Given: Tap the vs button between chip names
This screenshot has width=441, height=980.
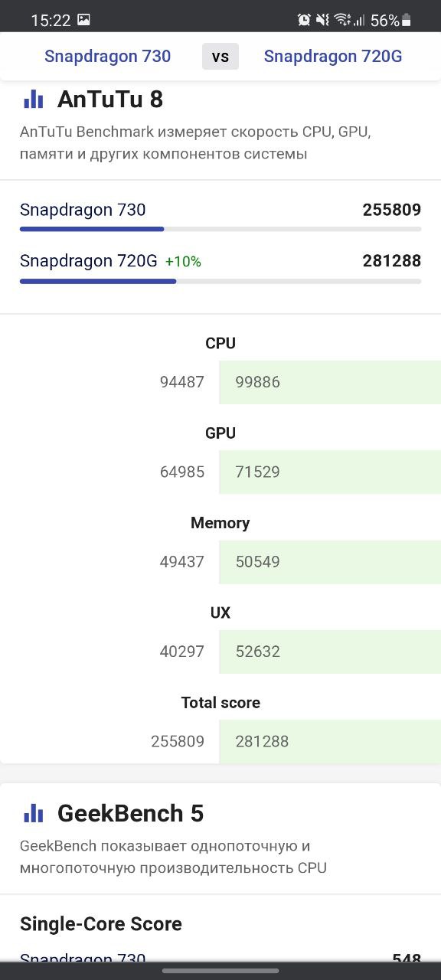Looking at the screenshot, I should coord(220,57).
